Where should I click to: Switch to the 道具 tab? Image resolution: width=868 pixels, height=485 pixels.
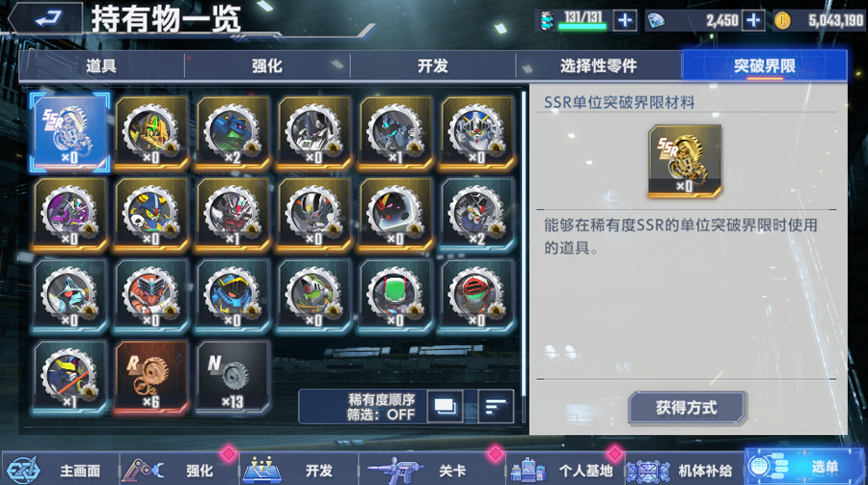pyautogui.click(x=101, y=66)
